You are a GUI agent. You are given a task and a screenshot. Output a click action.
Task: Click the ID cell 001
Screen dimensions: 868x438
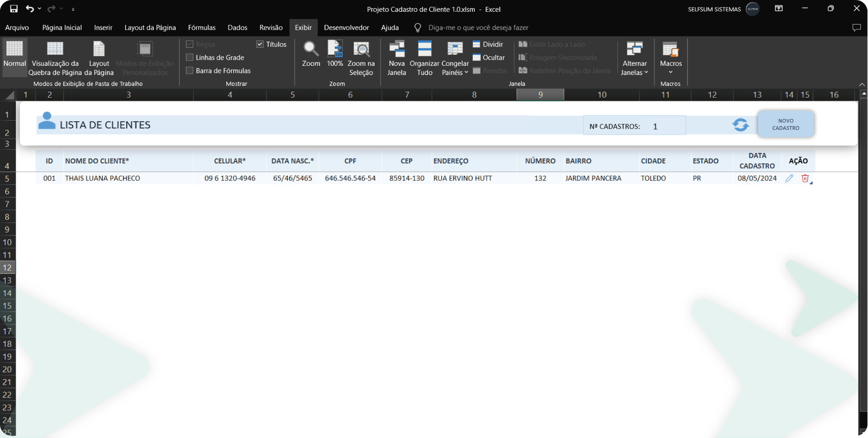point(49,178)
